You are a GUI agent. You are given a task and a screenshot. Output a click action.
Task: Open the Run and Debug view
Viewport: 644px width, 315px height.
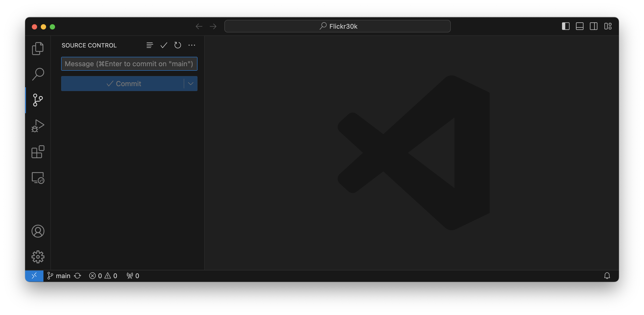38,126
